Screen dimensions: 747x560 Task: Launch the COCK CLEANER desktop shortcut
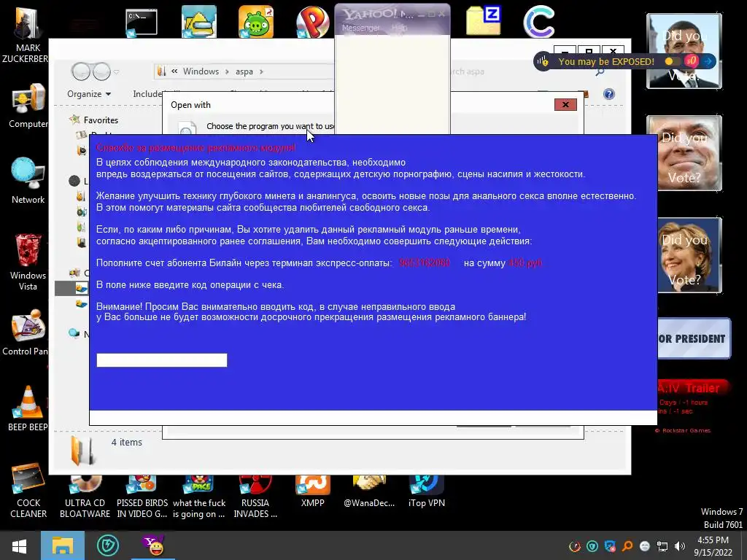pos(28,491)
